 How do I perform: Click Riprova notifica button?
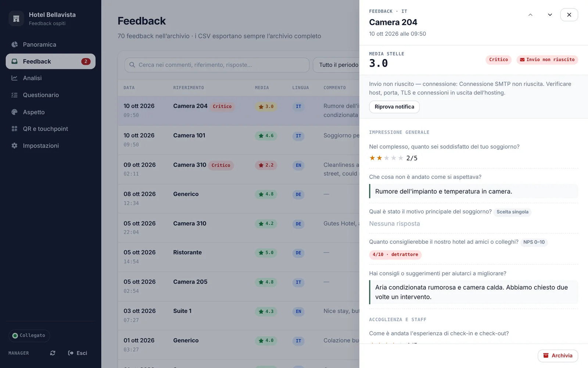tap(394, 107)
